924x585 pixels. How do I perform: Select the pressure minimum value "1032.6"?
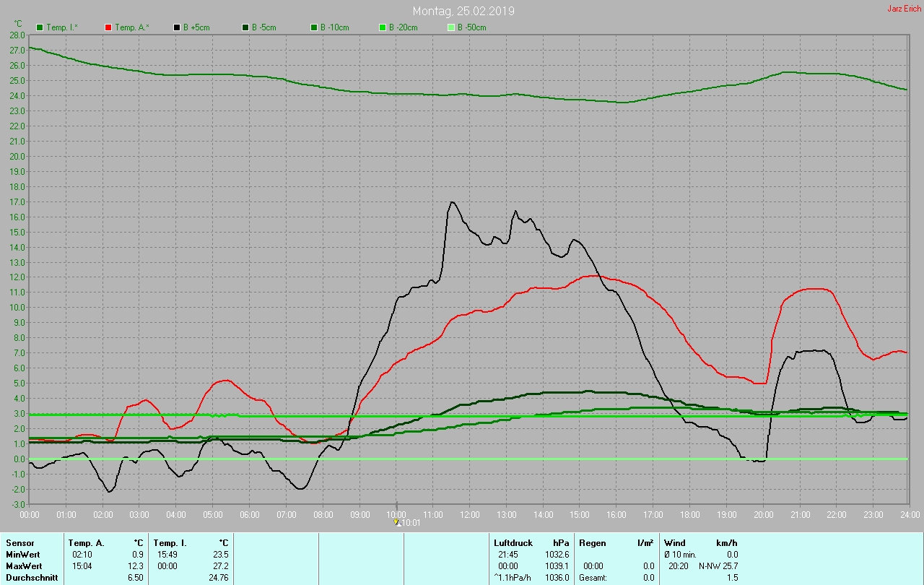[557, 555]
